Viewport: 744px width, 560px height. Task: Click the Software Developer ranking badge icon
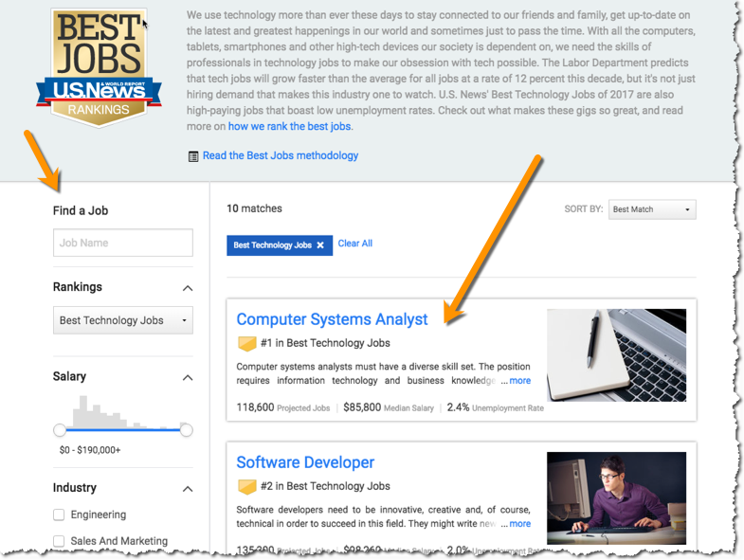click(246, 486)
